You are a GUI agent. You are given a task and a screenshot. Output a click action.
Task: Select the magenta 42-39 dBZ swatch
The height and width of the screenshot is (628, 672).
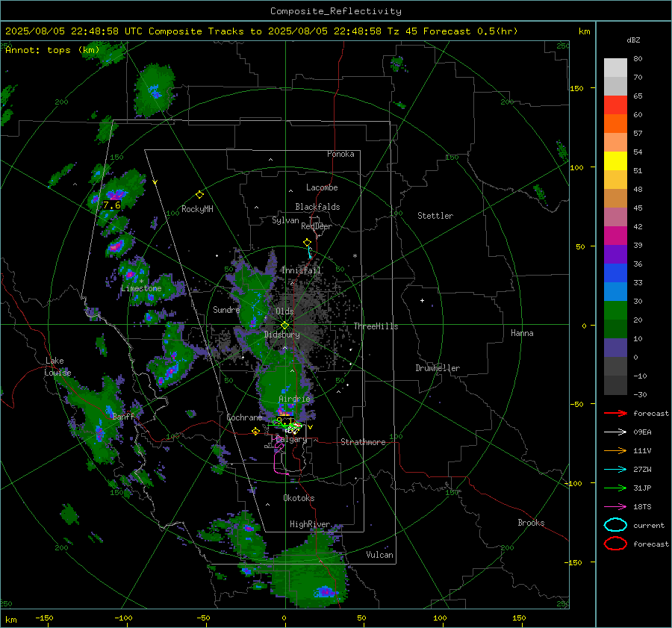pyautogui.click(x=615, y=235)
